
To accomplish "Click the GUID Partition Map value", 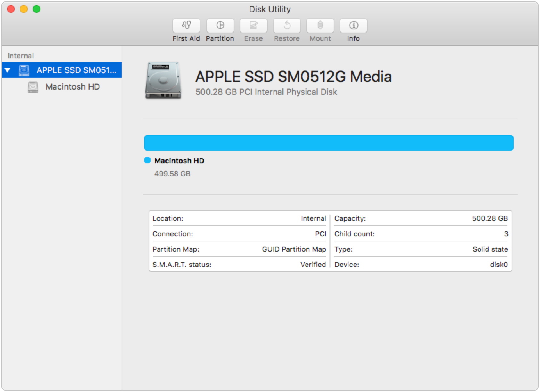I will point(294,249).
